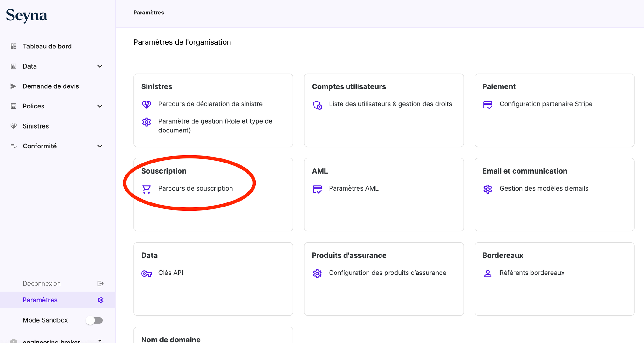Click the Paramètres breadcrumb header text
Viewport: 644px width, 343px height.
[149, 13]
